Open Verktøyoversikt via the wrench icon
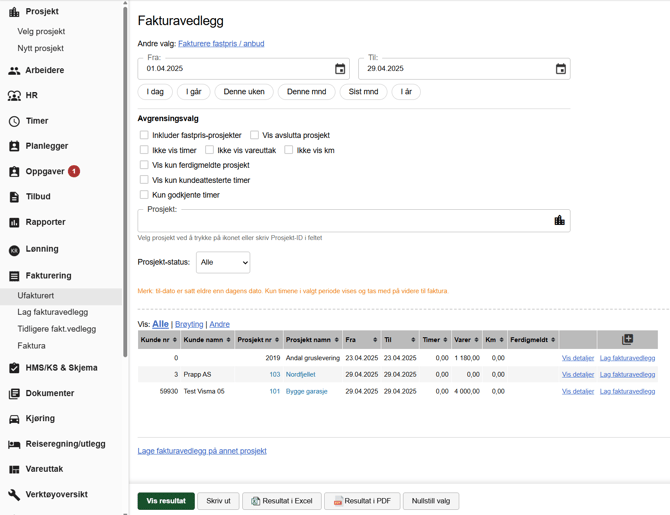670x515 pixels. point(14,495)
